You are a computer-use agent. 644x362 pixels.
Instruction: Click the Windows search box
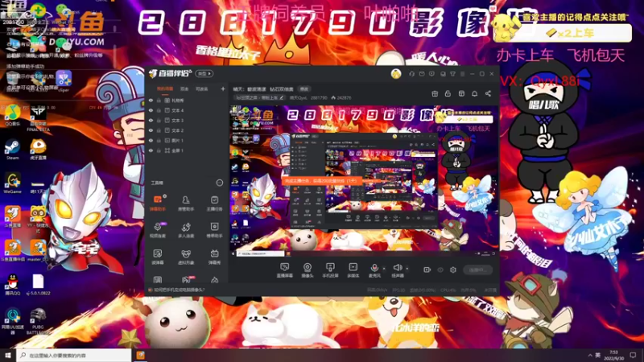tap(74, 355)
